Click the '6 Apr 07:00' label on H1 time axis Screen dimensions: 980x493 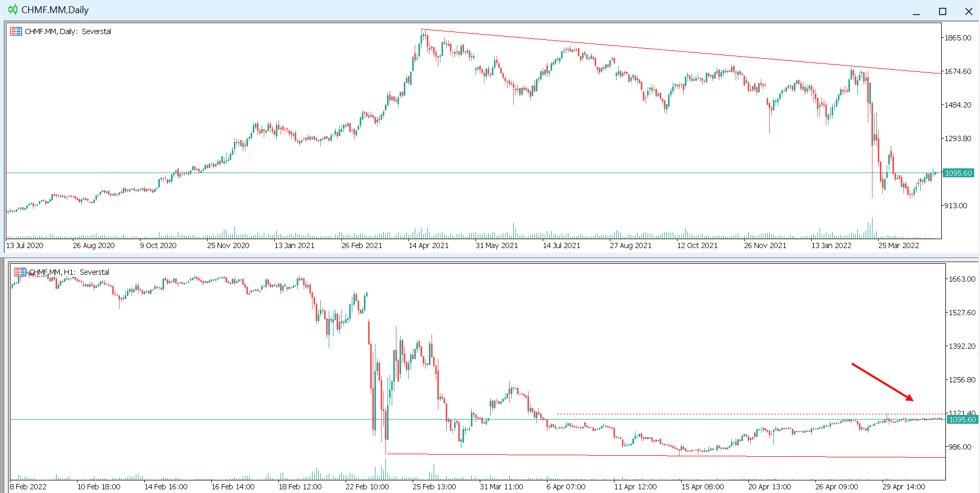[x=566, y=487]
